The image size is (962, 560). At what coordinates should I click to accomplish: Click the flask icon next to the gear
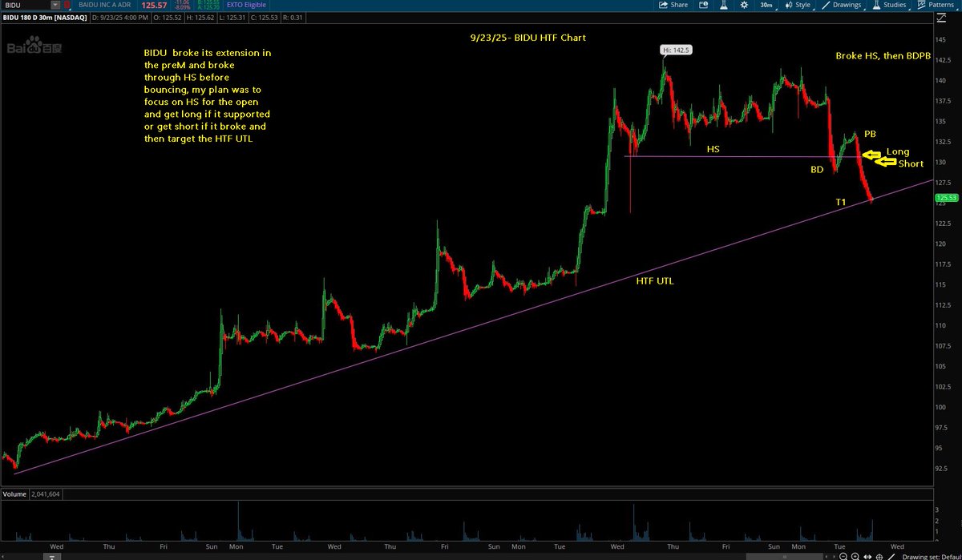click(x=724, y=5)
